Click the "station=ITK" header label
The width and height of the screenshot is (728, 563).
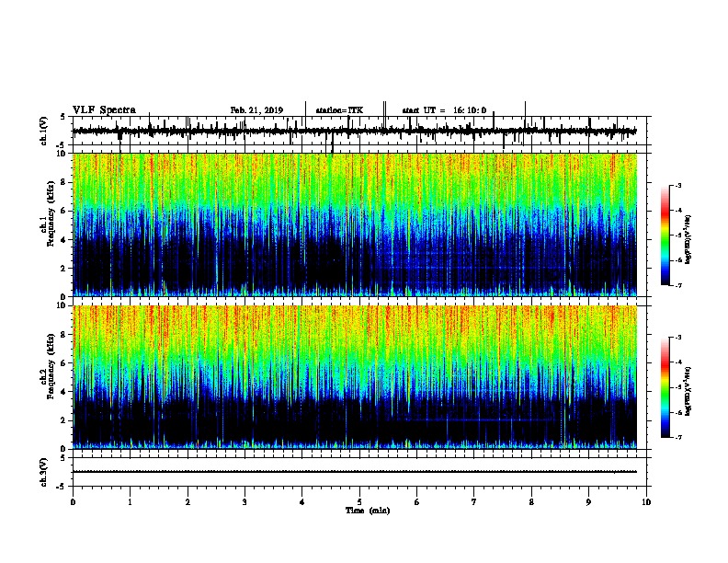(339, 110)
